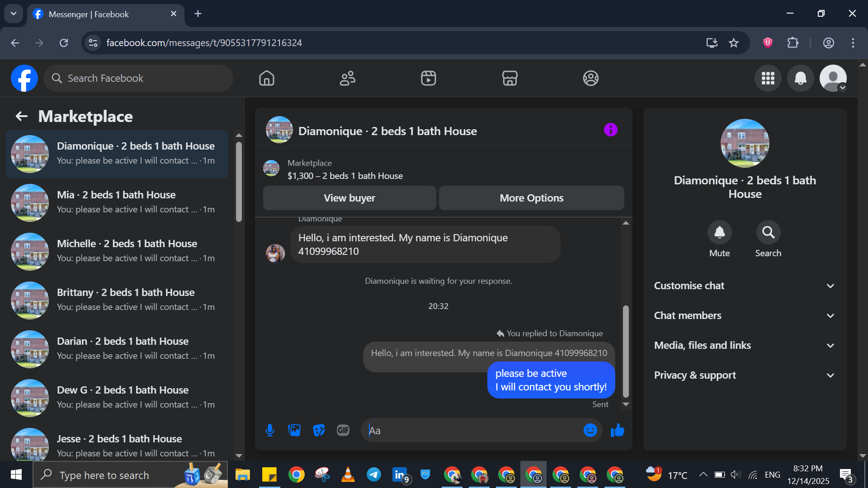The height and width of the screenshot is (488, 868).
Task: Open the Mia conversation in the list
Action: (x=117, y=202)
